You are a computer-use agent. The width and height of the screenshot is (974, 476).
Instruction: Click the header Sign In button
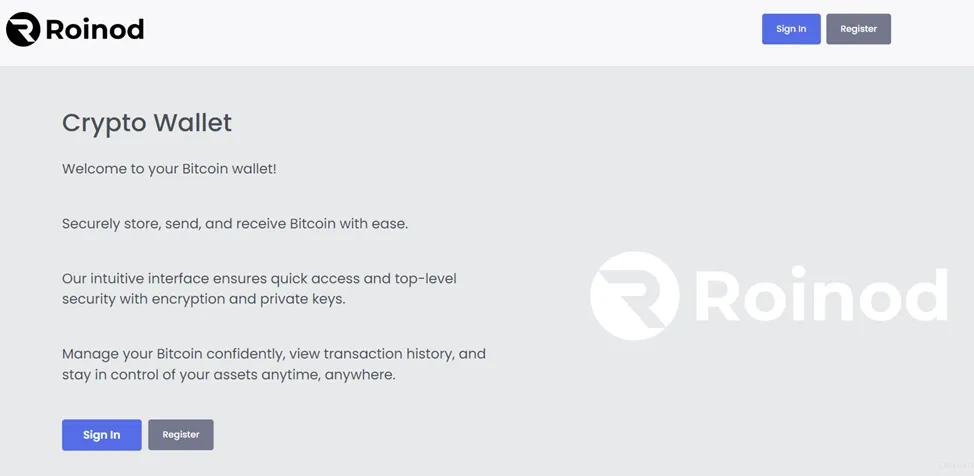click(791, 29)
